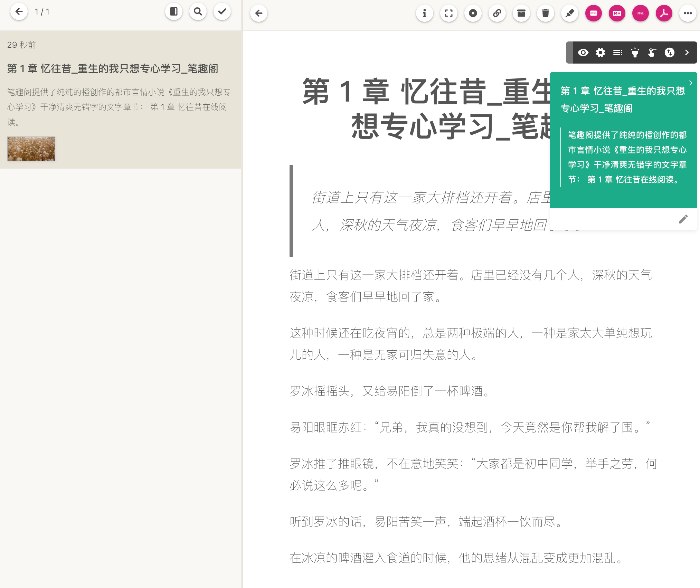Archive this article
Image resolution: width=700 pixels, height=588 pixels.
coord(522,14)
